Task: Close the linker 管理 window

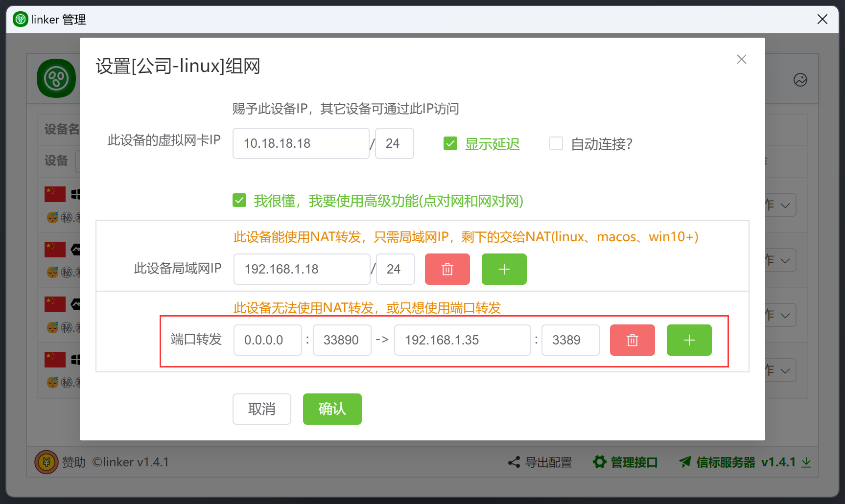Action: pyautogui.click(x=822, y=19)
